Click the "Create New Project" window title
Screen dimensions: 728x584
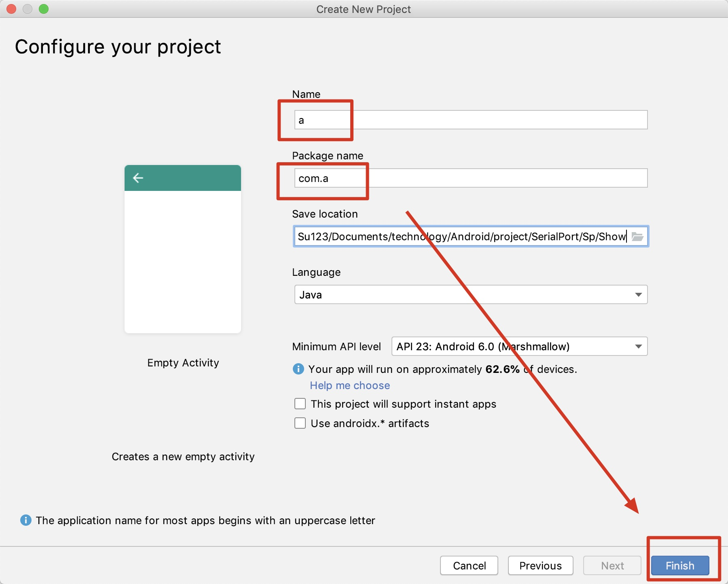pyautogui.click(x=364, y=9)
